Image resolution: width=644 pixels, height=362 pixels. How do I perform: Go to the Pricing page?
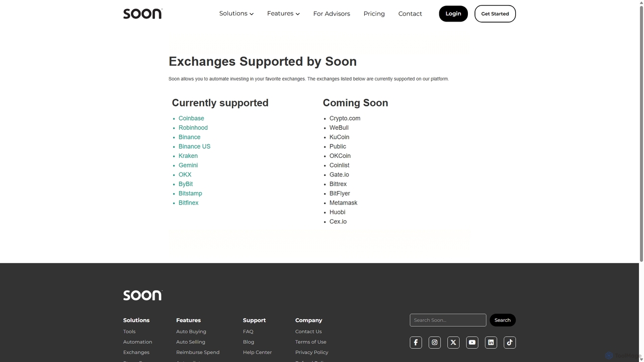click(374, 14)
